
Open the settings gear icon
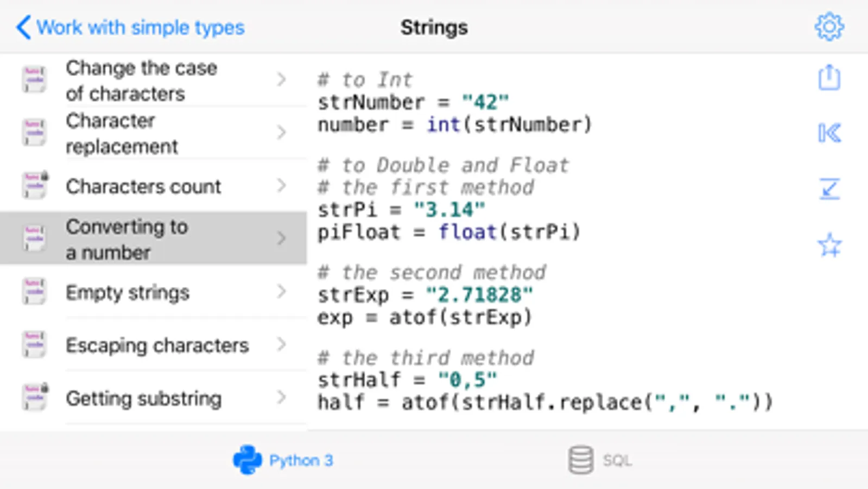tap(829, 27)
